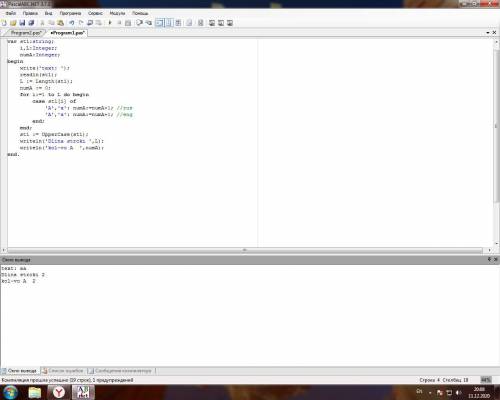Click the Save All toolbar icon
Screen dimensions: 500x400
click(31, 23)
